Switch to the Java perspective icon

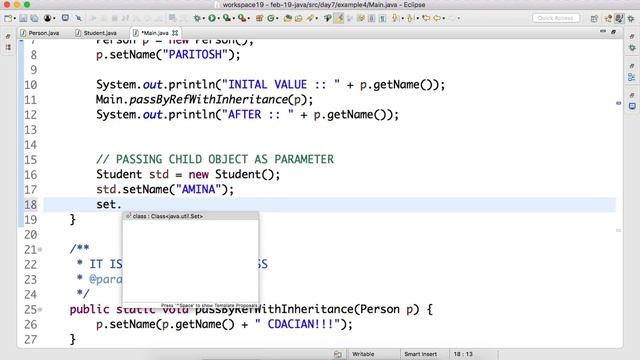point(619,18)
